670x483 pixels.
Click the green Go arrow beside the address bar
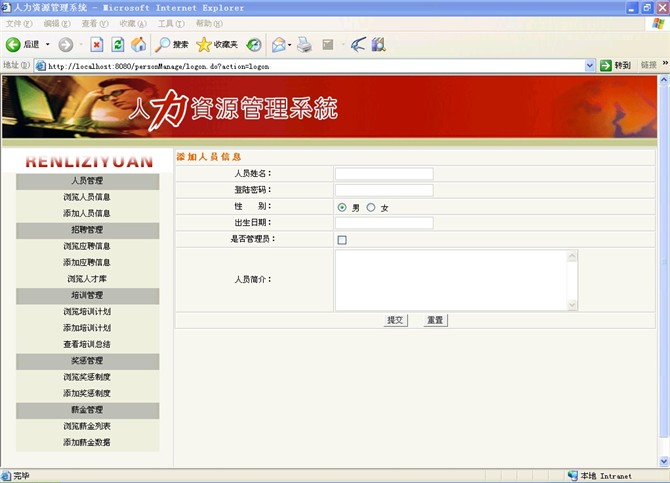[x=606, y=65]
